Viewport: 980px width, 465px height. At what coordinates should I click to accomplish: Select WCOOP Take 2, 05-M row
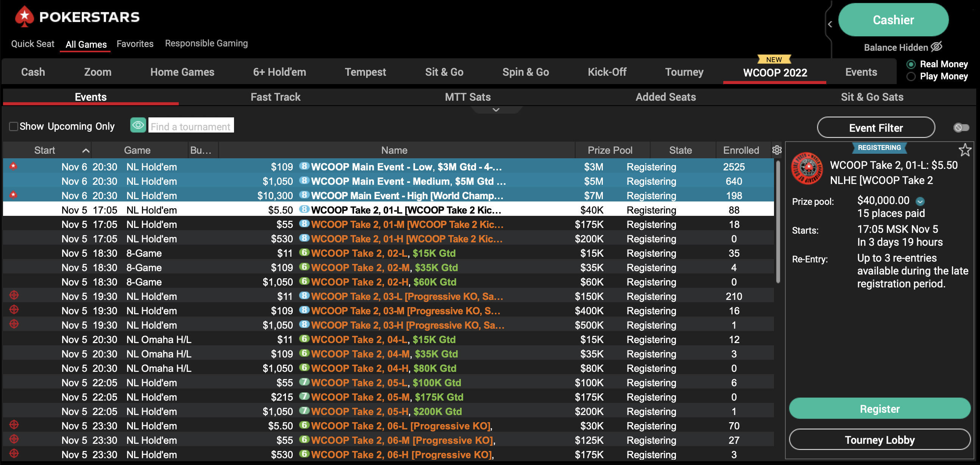(x=389, y=397)
